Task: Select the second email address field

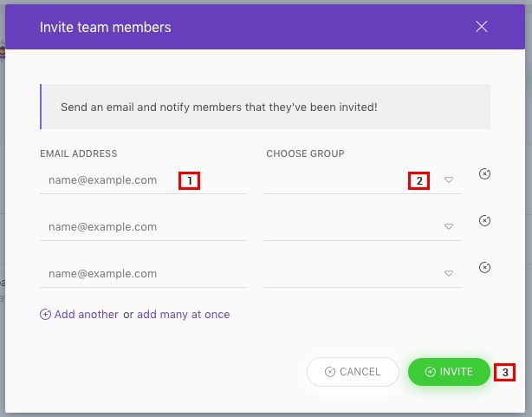Action: (143, 227)
